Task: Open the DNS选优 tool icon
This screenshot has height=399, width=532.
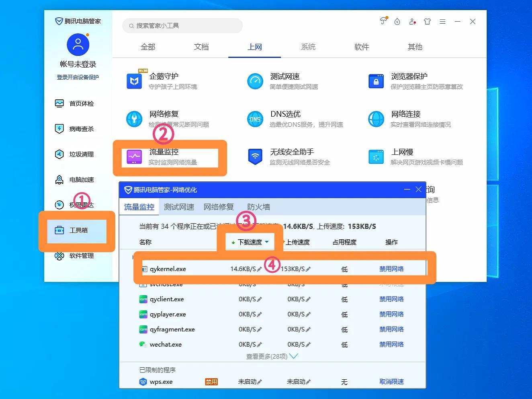Action: 255,119
